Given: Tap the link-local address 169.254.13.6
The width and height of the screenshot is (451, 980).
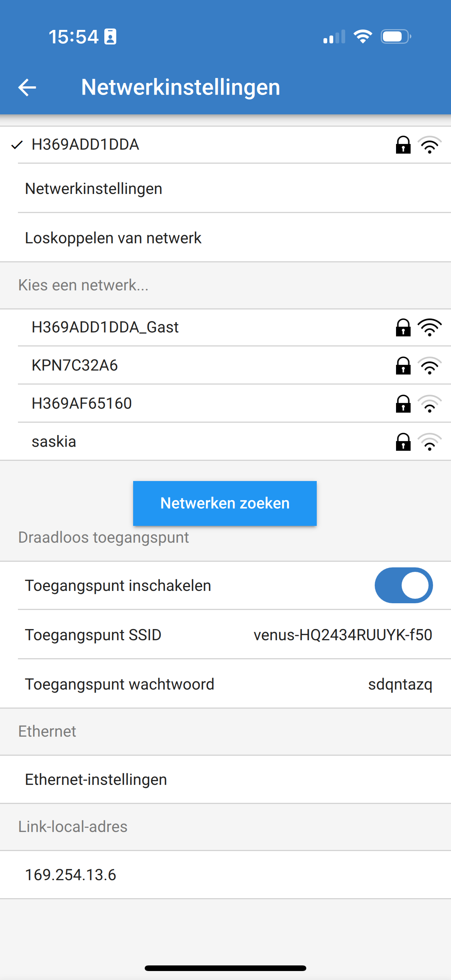Looking at the screenshot, I should [x=70, y=875].
